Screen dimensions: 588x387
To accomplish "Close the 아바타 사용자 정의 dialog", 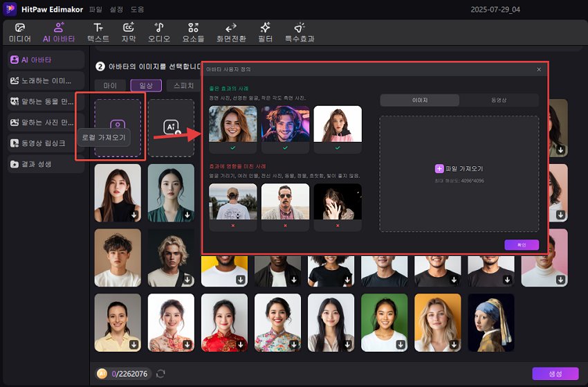I will click(x=539, y=69).
